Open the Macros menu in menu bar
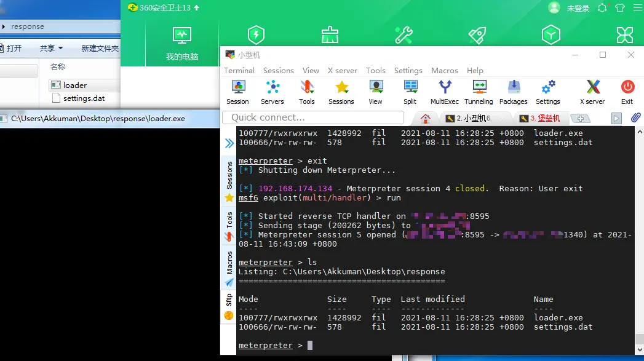This screenshot has width=644, height=361. coord(444,71)
